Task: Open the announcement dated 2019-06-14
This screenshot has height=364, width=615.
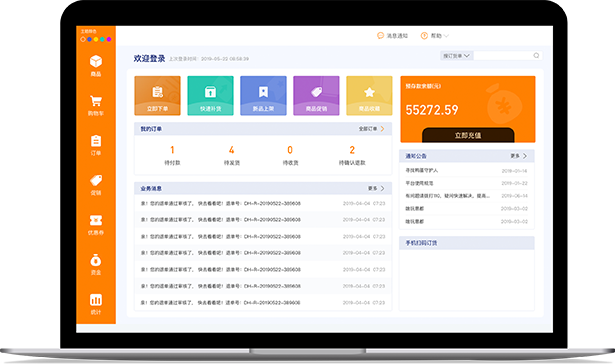Action: coord(466,196)
